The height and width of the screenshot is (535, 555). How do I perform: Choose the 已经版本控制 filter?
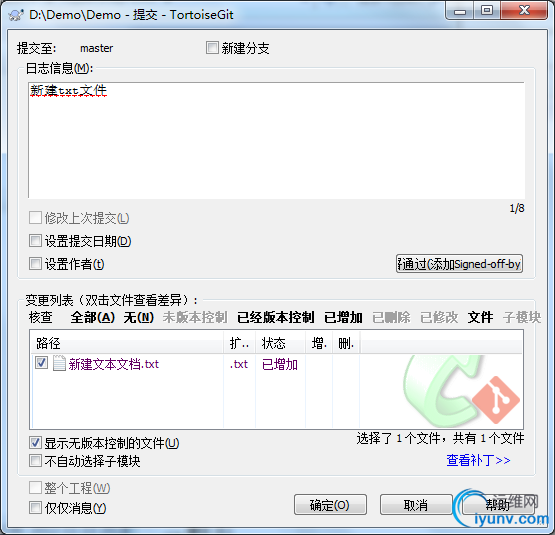[276, 317]
